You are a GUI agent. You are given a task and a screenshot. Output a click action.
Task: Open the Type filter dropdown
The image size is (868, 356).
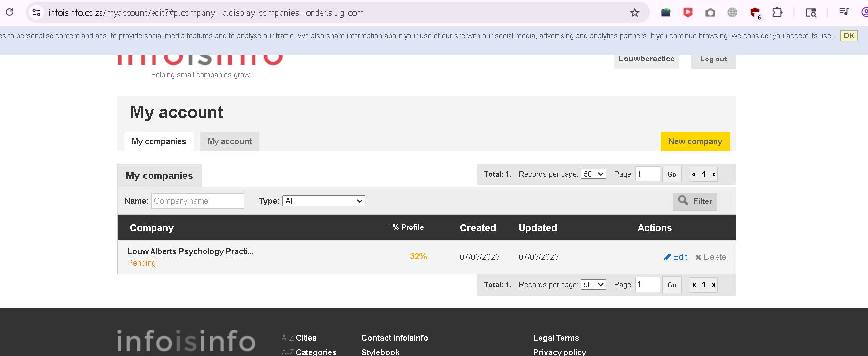tap(324, 201)
